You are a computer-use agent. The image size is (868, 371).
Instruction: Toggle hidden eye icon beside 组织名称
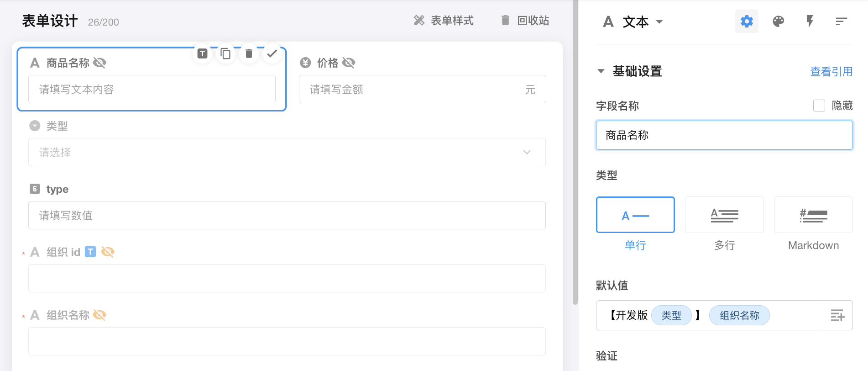(x=99, y=315)
